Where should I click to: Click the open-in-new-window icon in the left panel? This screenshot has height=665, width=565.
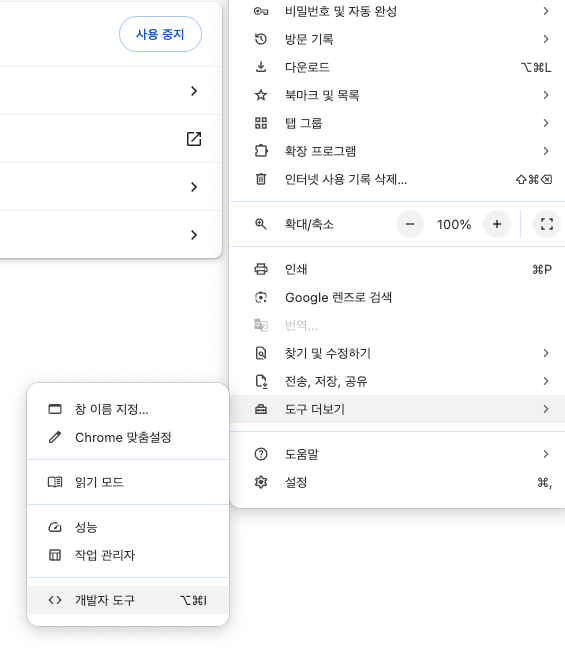[194, 139]
